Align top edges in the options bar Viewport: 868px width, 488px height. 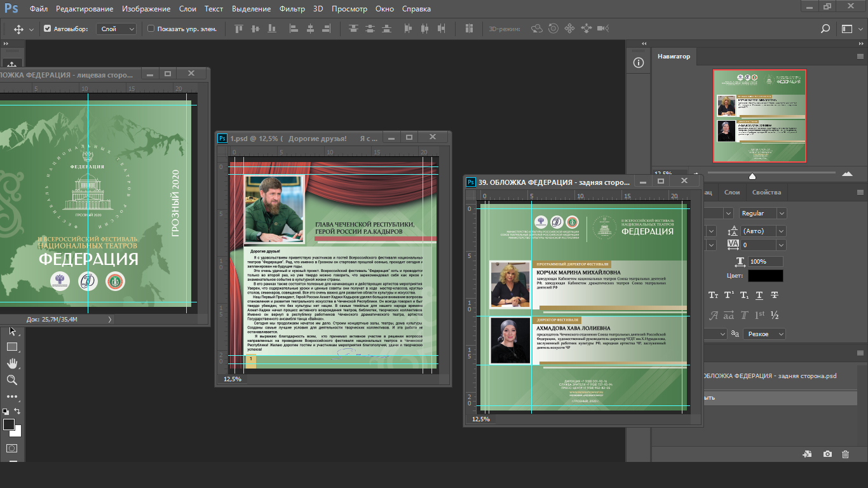click(239, 29)
